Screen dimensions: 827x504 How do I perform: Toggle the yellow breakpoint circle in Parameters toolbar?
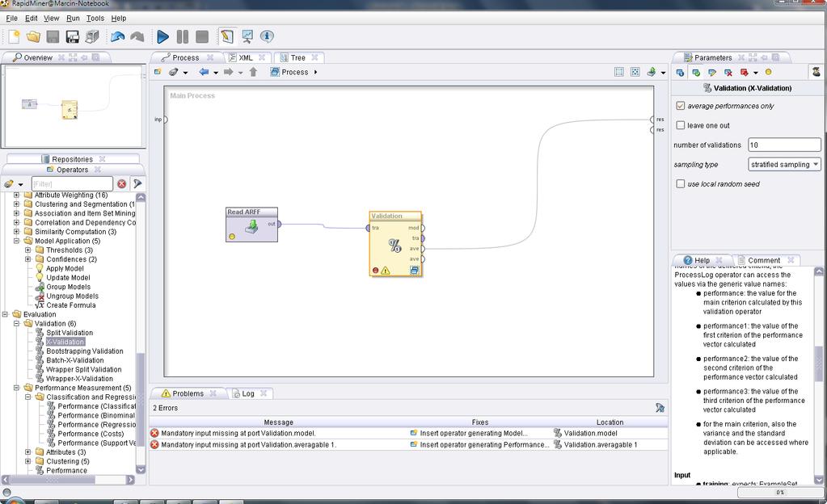click(x=769, y=72)
